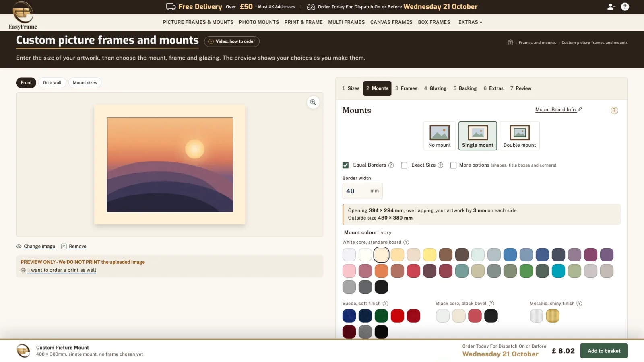The width and height of the screenshot is (644, 362).
Task: Open Canvas Frames in the main menu
Action: click(x=391, y=22)
